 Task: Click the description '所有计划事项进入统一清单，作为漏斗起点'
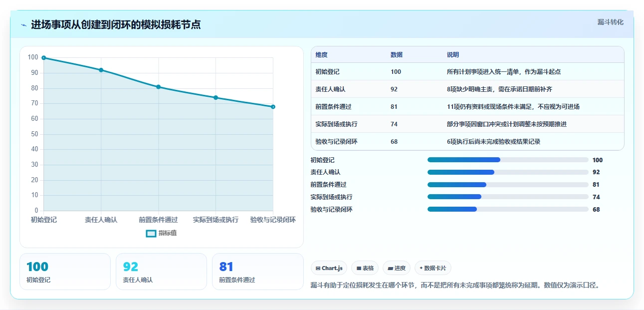coord(504,72)
